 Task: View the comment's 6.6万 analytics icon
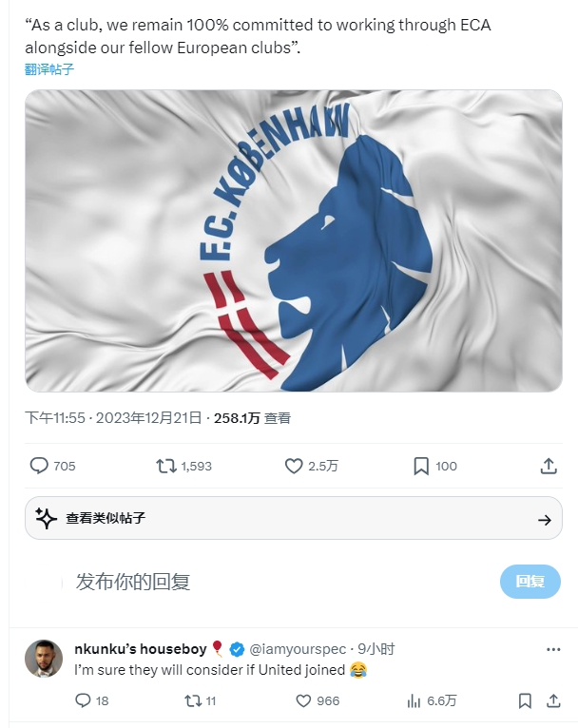pos(414,700)
